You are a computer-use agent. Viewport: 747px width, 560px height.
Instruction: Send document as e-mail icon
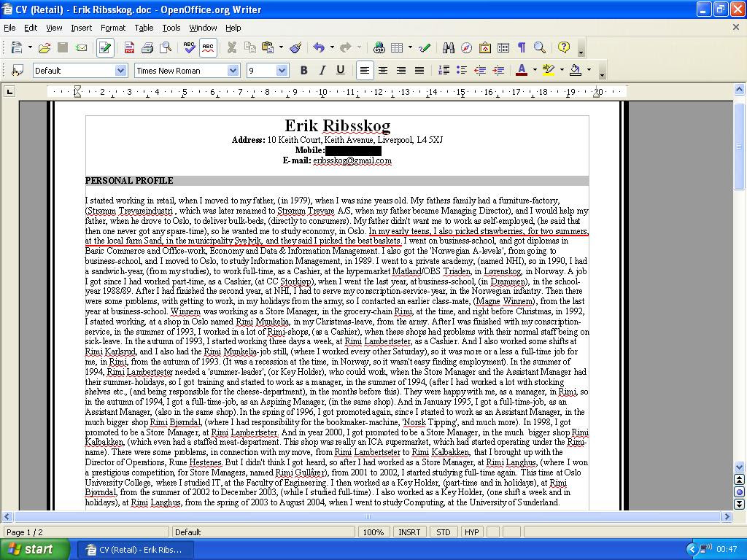pos(82,47)
